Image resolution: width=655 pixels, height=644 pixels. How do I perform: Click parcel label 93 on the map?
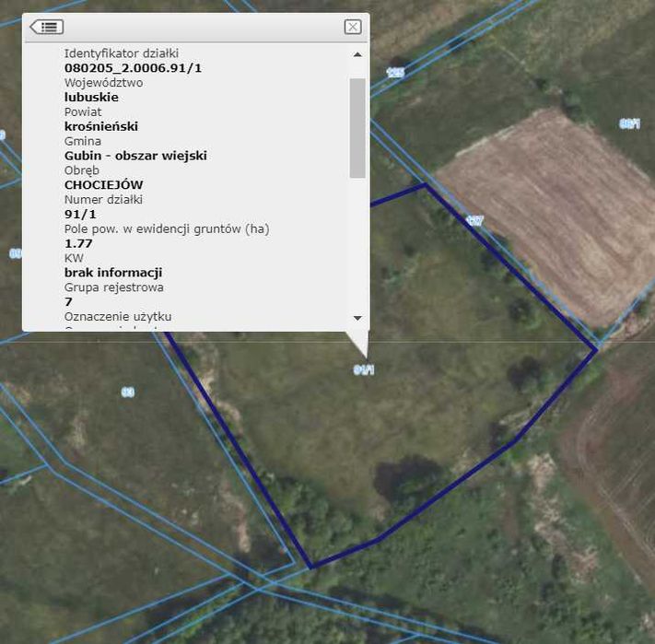pyautogui.click(x=128, y=392)
